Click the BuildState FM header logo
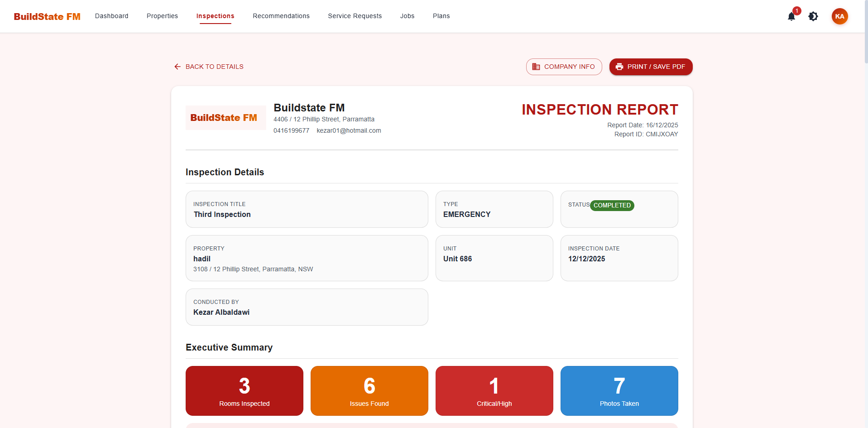 coord(47,16)
